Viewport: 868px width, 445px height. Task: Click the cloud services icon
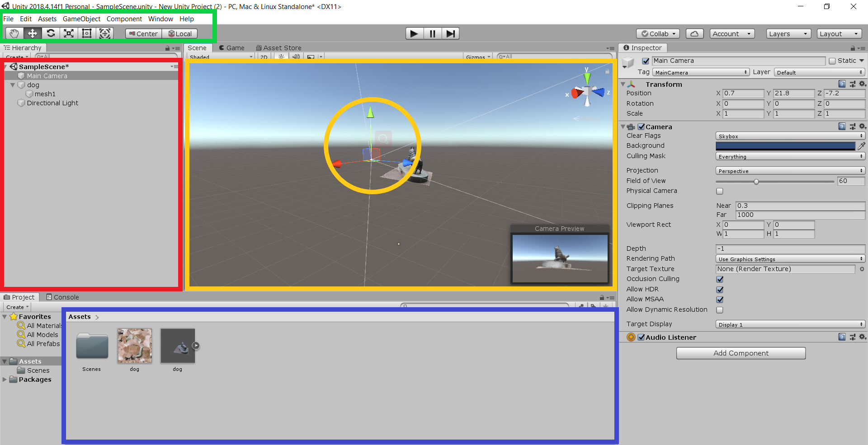pyautogui.click(x=694, y=33)
